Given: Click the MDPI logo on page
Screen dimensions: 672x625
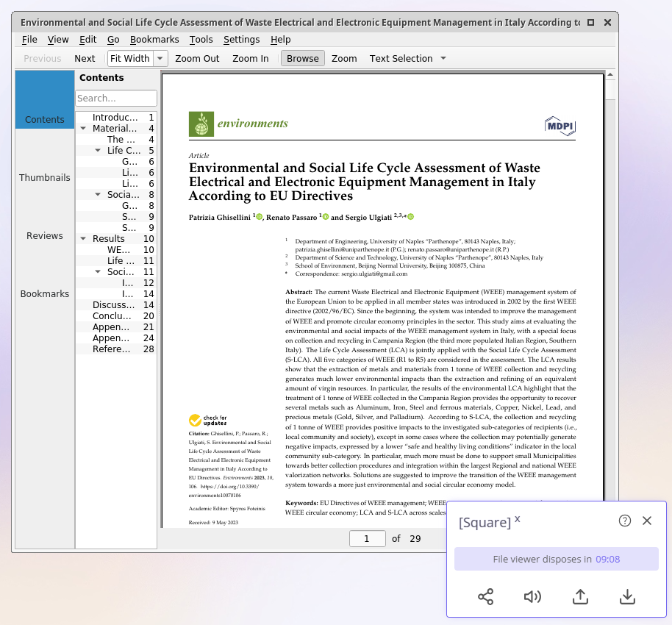Looking at the screenshot, I should coord(560,125).
